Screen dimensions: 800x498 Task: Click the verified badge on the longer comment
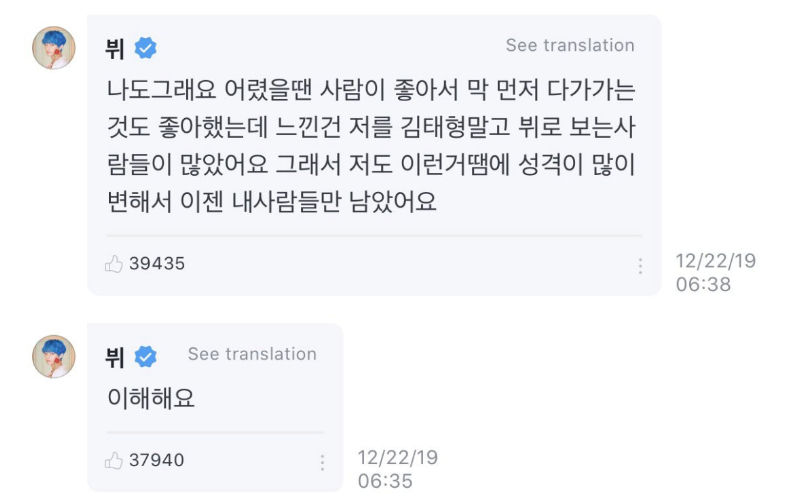click(x=146, y=48)
